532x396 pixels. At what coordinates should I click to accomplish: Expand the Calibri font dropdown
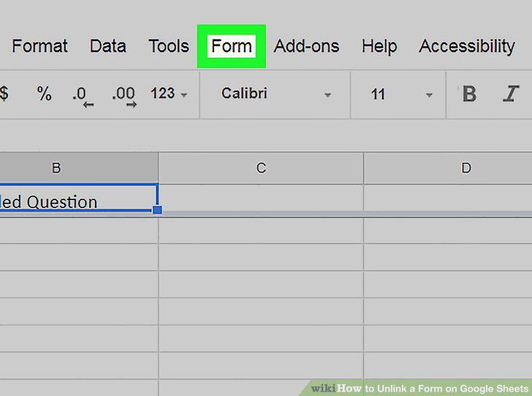tap(275, 94)
